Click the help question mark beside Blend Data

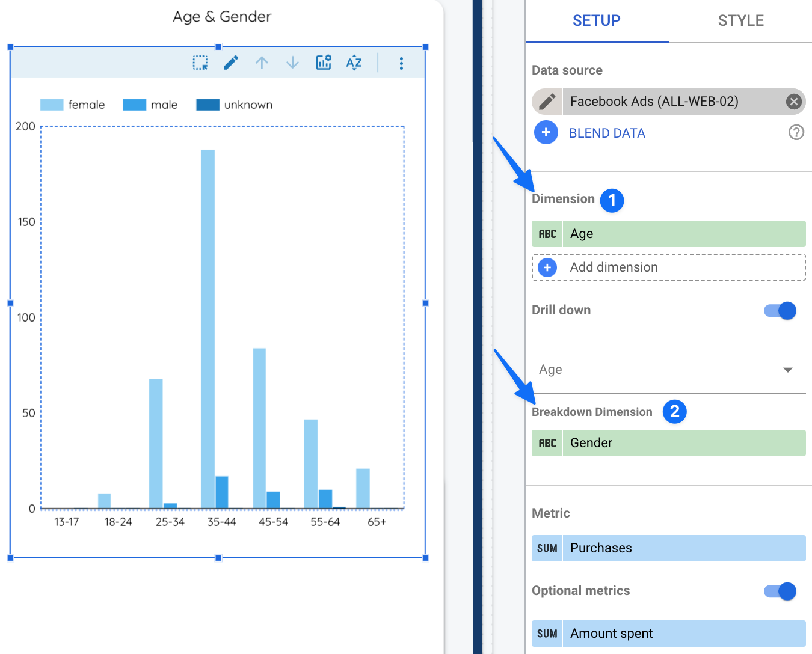[x=796, y=132]
